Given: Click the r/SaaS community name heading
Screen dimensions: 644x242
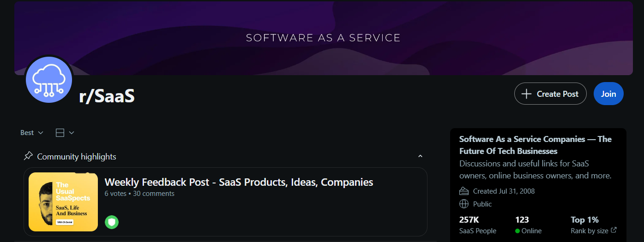Looking at the screenshot, I should point(107,96).
